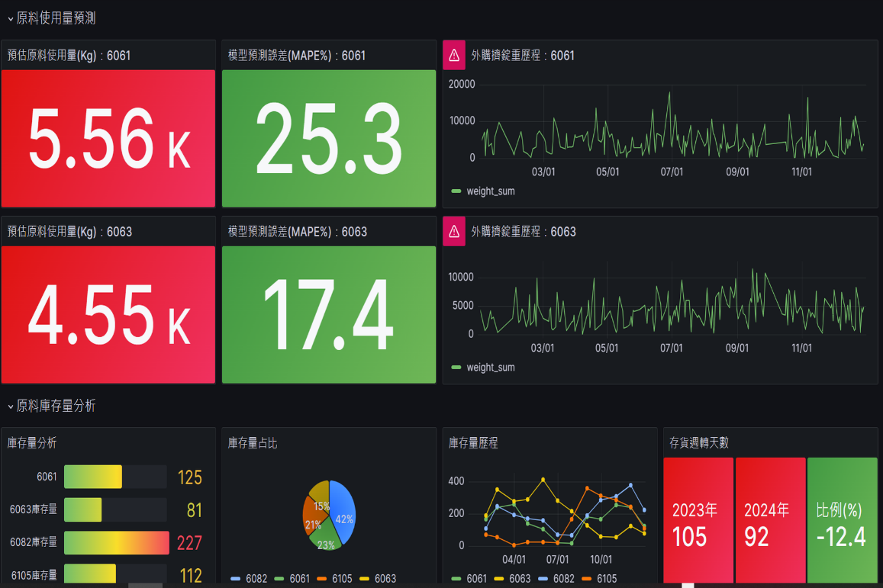Open the 模型預測誤差(MAPE%) : 6063 panel title menu
The height and width of the screenshot is (588, 883).
click(x=298, y=232)
